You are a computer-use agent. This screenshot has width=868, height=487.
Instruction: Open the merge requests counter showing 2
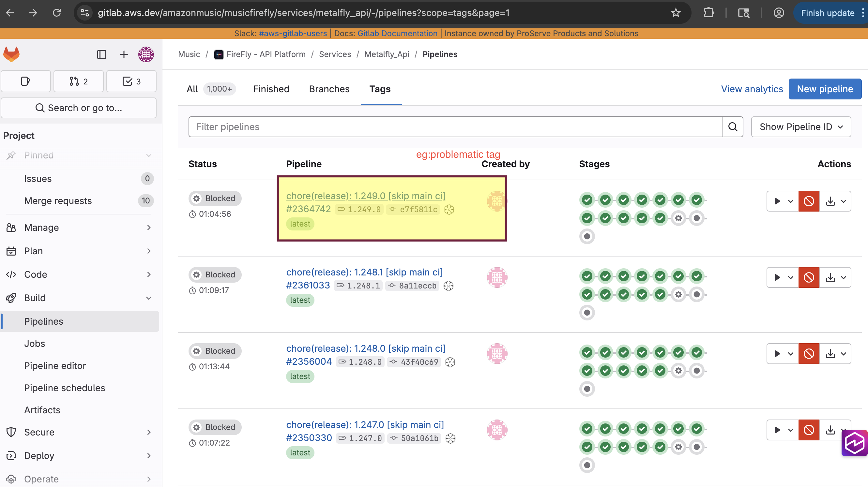[x=79, y=81]
